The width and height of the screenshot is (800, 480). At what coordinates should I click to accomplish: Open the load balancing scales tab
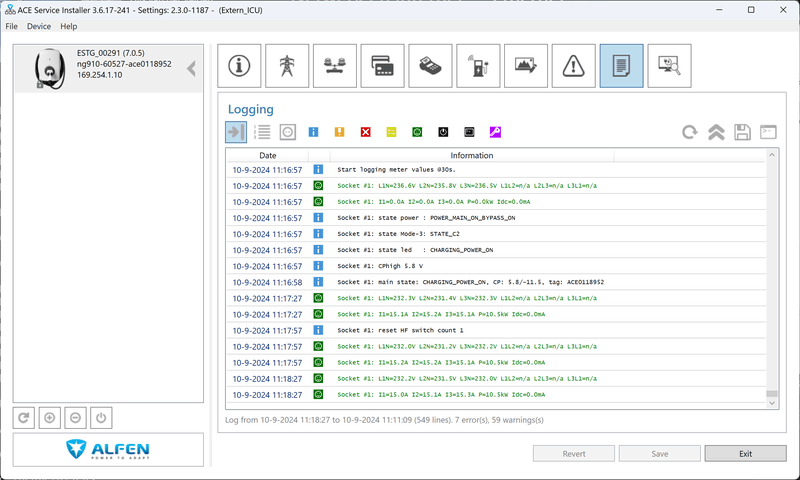pyautogui.click(x=334, y=66)
